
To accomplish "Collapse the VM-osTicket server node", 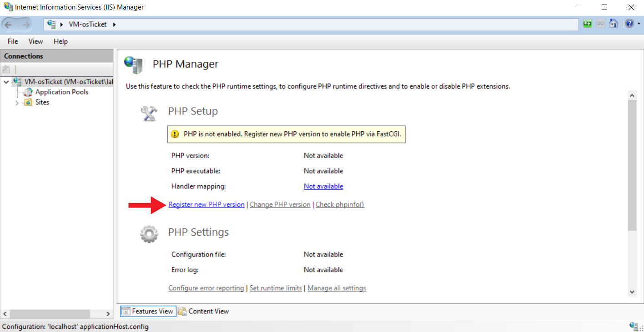I will (x=5, y=82).
